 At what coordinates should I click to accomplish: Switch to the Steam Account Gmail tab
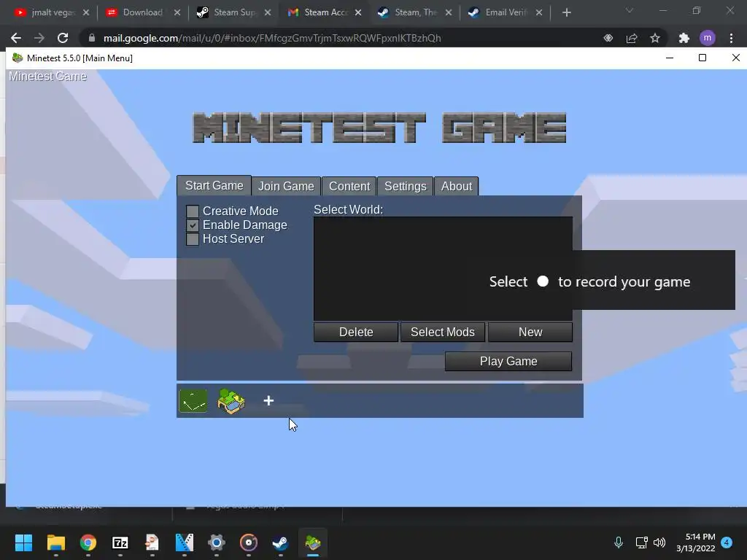coord(325,12)
